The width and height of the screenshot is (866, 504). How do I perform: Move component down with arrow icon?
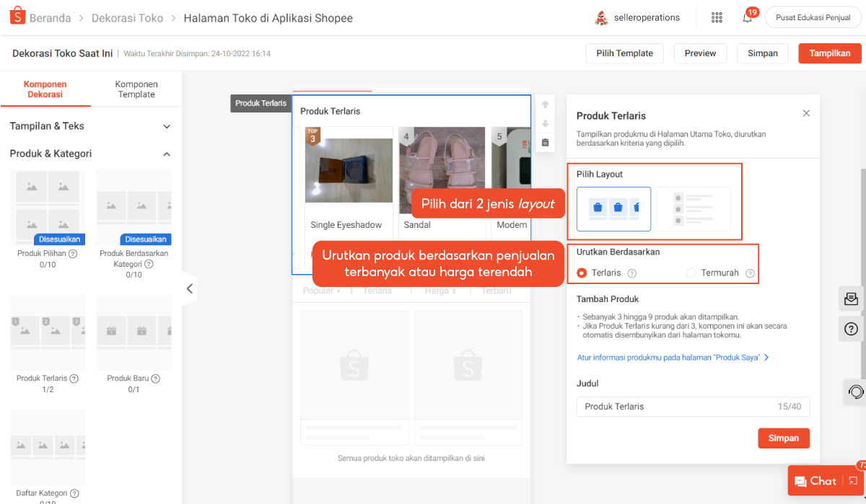[545, 123]
